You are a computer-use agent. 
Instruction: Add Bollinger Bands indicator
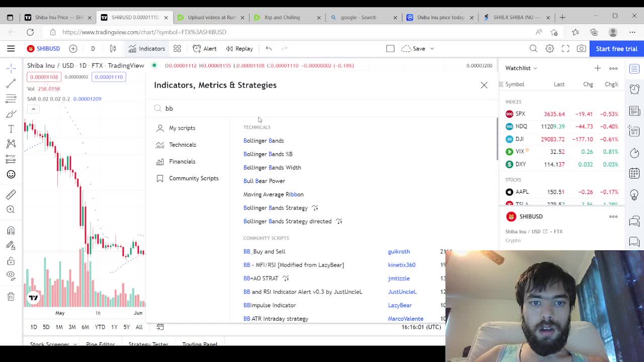[x=264, y=141]
